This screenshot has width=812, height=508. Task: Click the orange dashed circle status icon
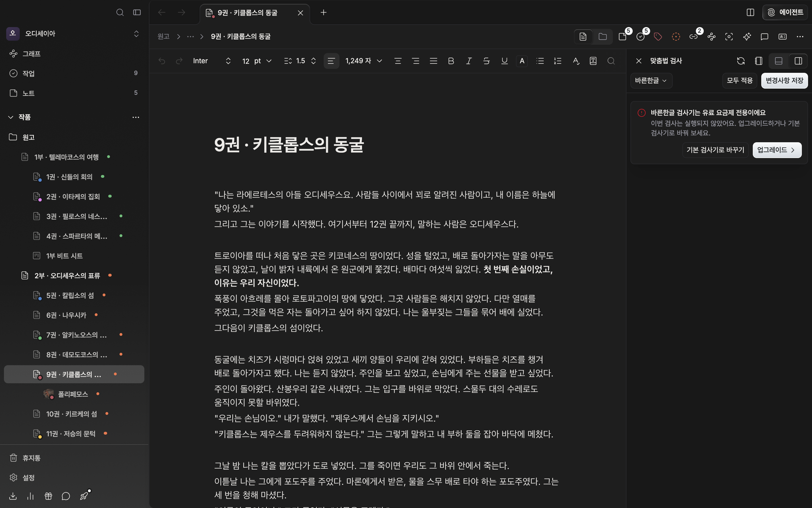click(x=676, y=36)
